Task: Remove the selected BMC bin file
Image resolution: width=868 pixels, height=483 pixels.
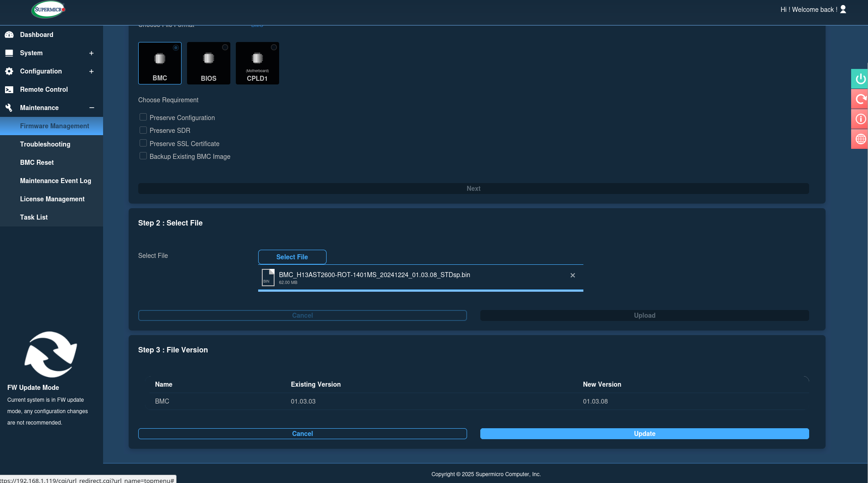Action: coord(572,275)
